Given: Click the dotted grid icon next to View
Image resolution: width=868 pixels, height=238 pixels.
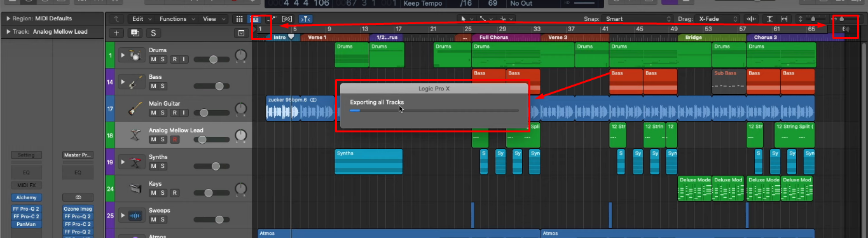Looking at the screenshot, I should pos(239,19).
